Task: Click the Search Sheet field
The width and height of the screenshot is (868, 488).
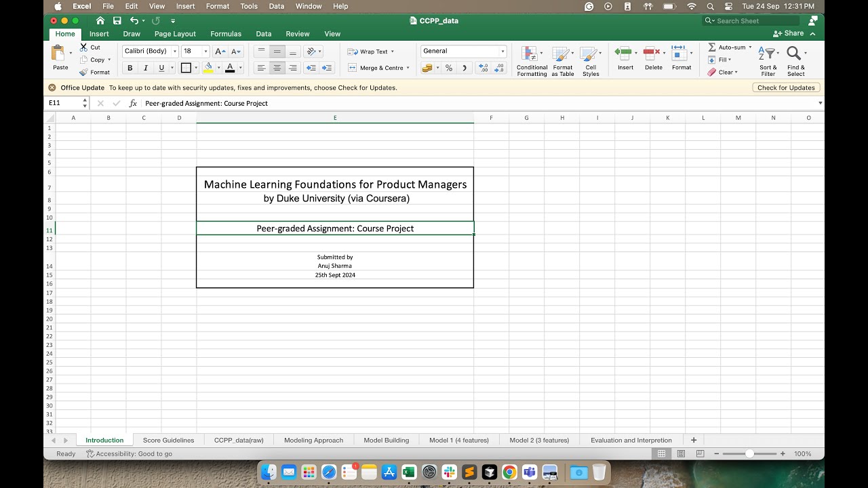Action: pos(751,21)
